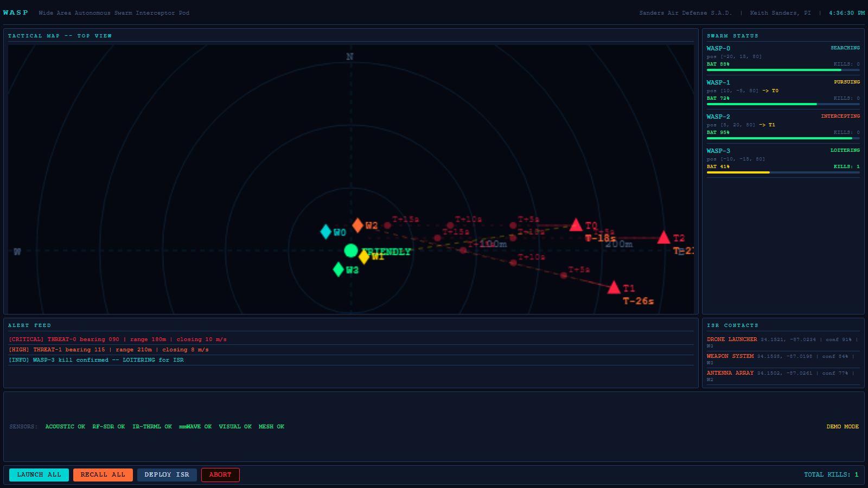Click the ISR CONTACTS panel heading
This screenshot has width=868, height=488.
(x=732, y=325)
